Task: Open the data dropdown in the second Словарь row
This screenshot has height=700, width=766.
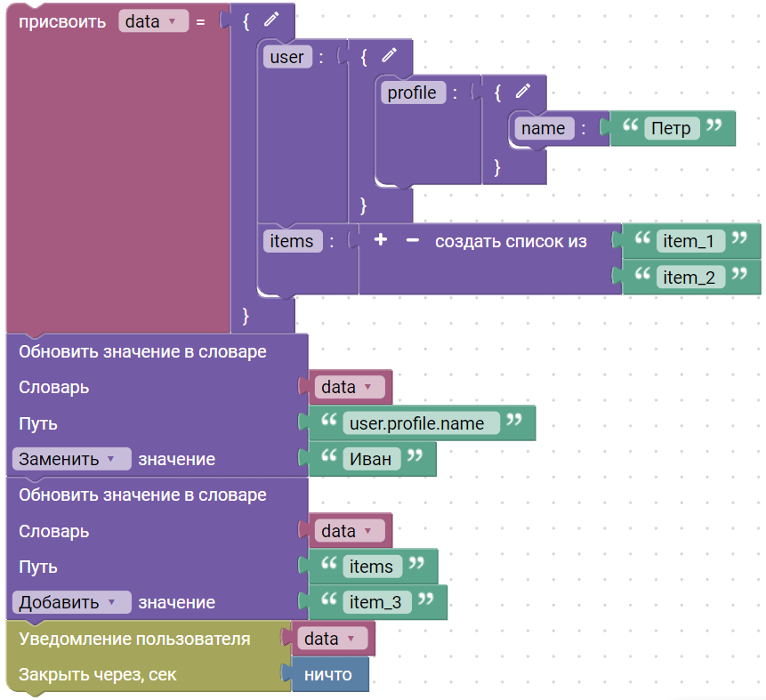Action: tap(350, 531)
